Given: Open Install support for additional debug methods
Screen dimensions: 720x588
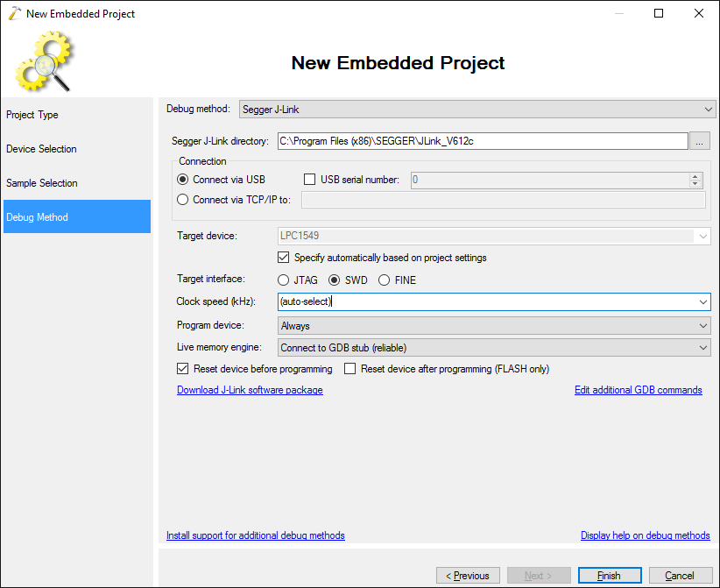Looking at the screenshot, I should [255, 535].
